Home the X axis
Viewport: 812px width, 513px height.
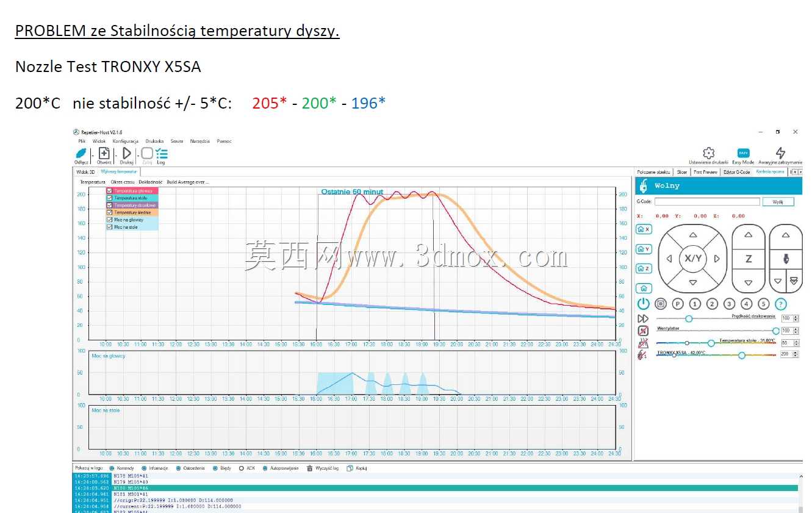[x=644, y=229]
